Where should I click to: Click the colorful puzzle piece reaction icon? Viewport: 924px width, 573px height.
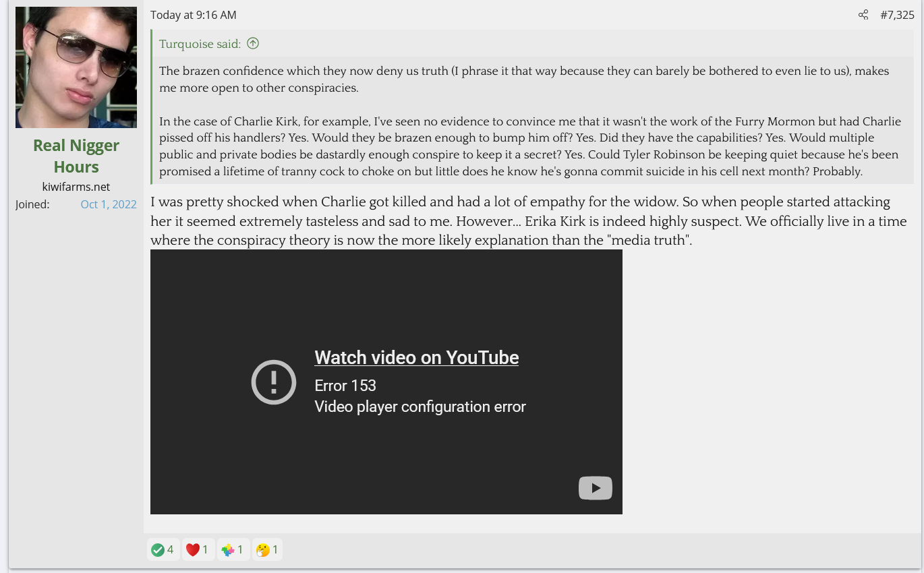click(228, 550)
